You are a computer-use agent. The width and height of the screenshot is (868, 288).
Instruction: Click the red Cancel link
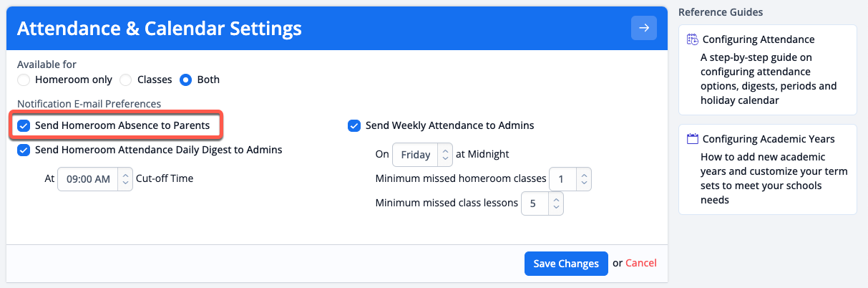pos(641,263)
